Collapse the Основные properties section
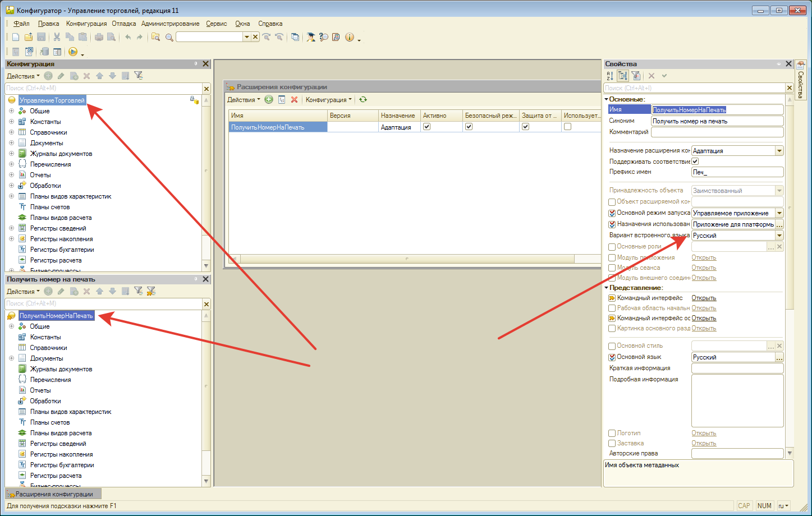Screen dimensions: 812x516 click(607, 99)
